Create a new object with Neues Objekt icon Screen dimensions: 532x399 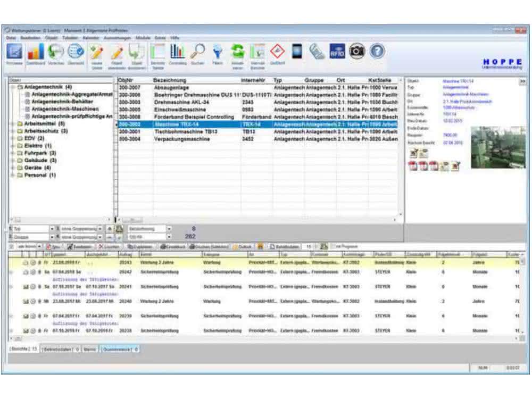[x=97, y=52]
